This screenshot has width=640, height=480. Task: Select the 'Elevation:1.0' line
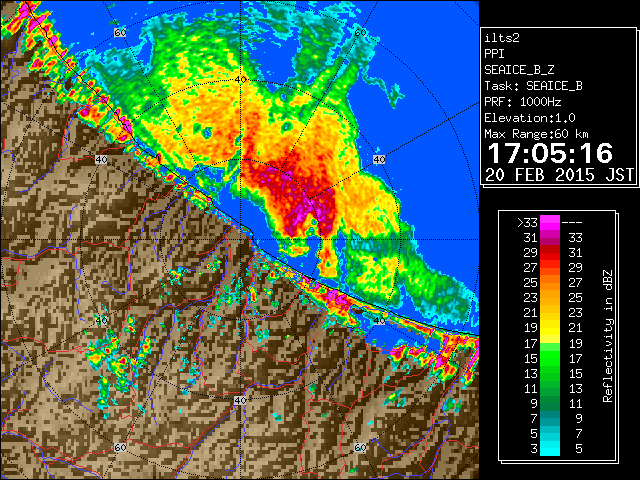[x=530, y=118]
